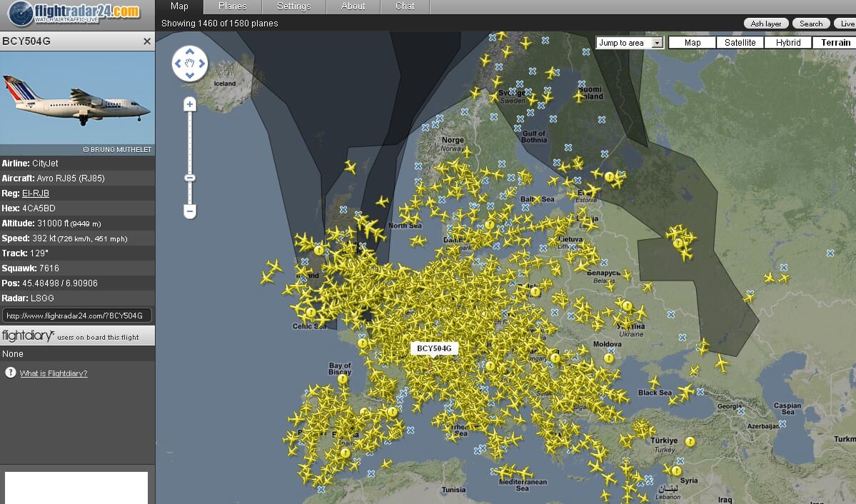The height and width of the screenshot is (504, 856).
Task: Select the yellow airport marker in Türkiye
Action: tap(690, 442)
